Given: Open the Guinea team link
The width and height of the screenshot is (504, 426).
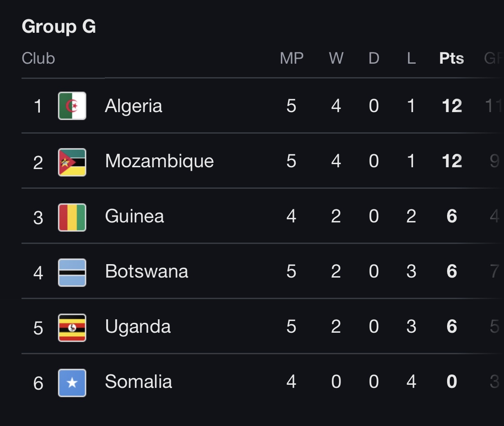Looking at the screenshot, I should [x=134, y=216].
